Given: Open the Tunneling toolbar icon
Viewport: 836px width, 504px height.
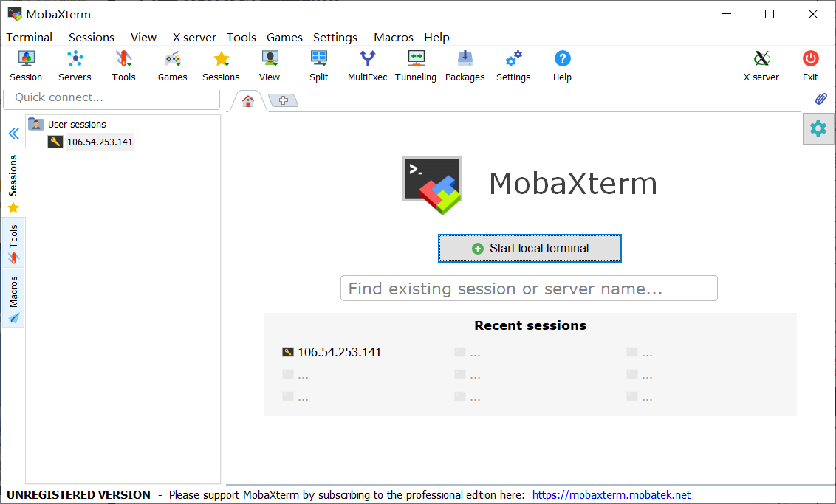Looking at the screenshot, I should (x=416, y=66).
